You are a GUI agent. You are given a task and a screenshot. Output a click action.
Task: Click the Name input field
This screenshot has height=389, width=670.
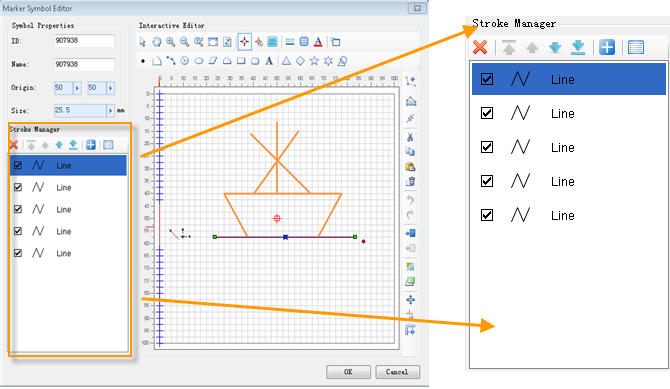[85, 65]
